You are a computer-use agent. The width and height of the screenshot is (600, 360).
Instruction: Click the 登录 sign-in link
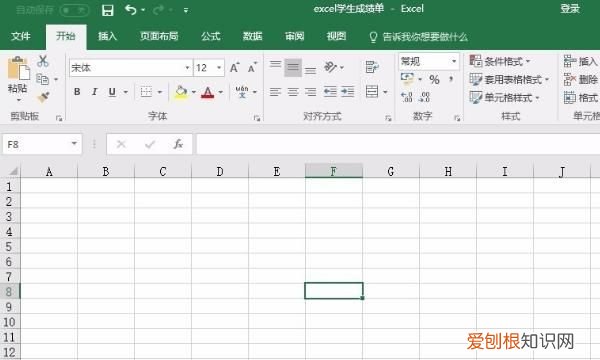coord(570,9)
